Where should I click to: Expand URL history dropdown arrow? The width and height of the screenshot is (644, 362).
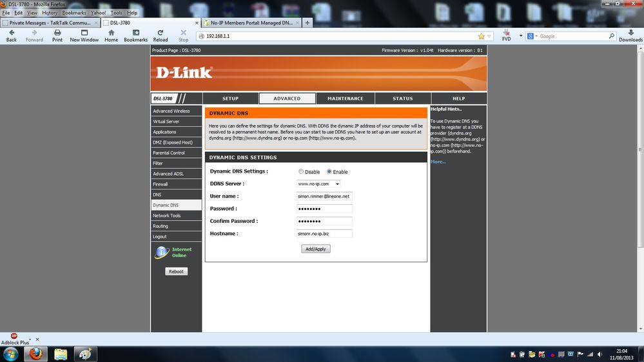pos(489,36)
